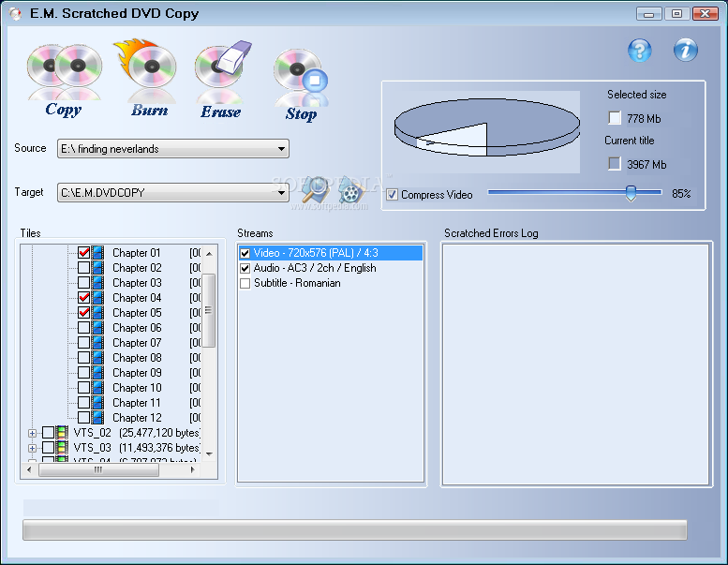The width and height of the screenshot is (728, 565).
Task: Click the film icon for Chapter 06
Action: point(97,327)
